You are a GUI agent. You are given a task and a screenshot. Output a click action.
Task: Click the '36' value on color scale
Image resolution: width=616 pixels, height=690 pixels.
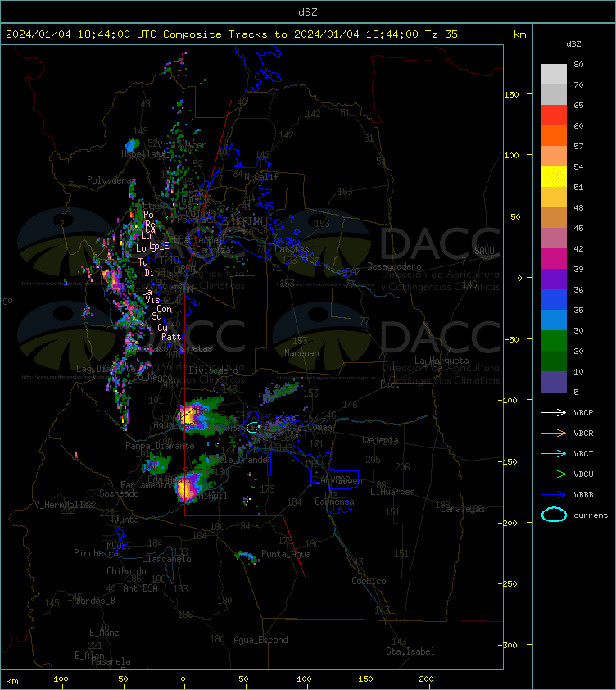[578, 289]
